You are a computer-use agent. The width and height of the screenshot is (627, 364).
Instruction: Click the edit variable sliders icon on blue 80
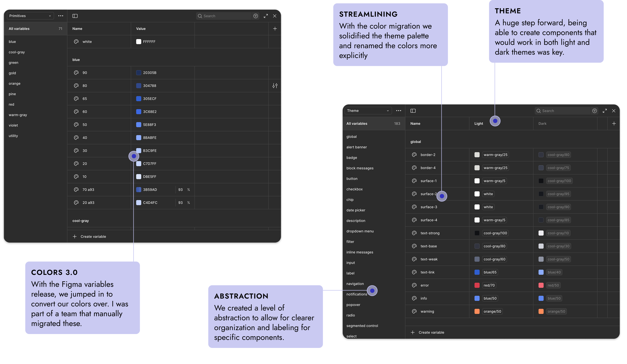[275, 86]
